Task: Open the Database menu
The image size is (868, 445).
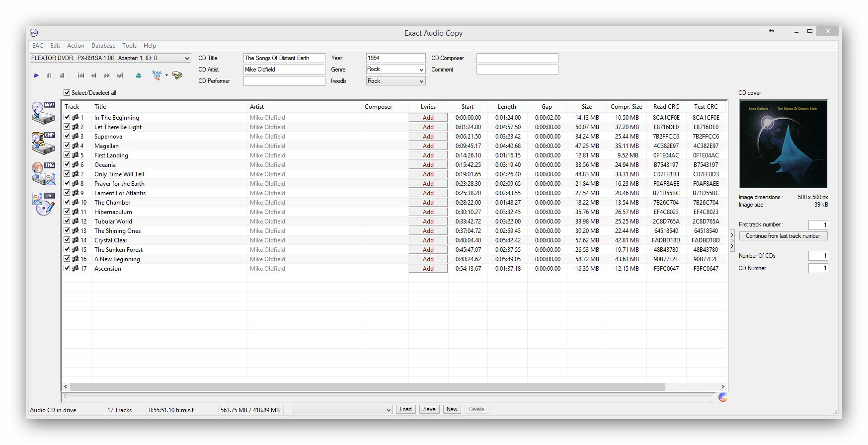Action: tap(103, 46)
